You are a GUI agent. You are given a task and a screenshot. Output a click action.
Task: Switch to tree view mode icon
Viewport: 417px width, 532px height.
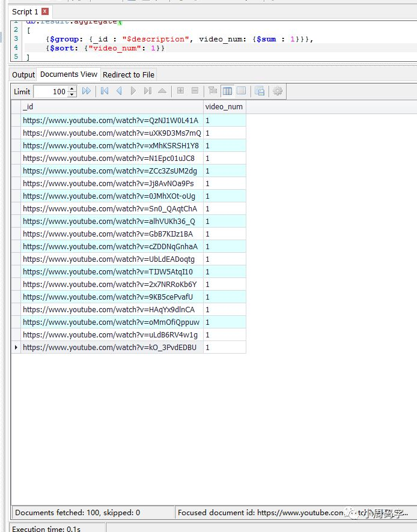pos(213,91)
